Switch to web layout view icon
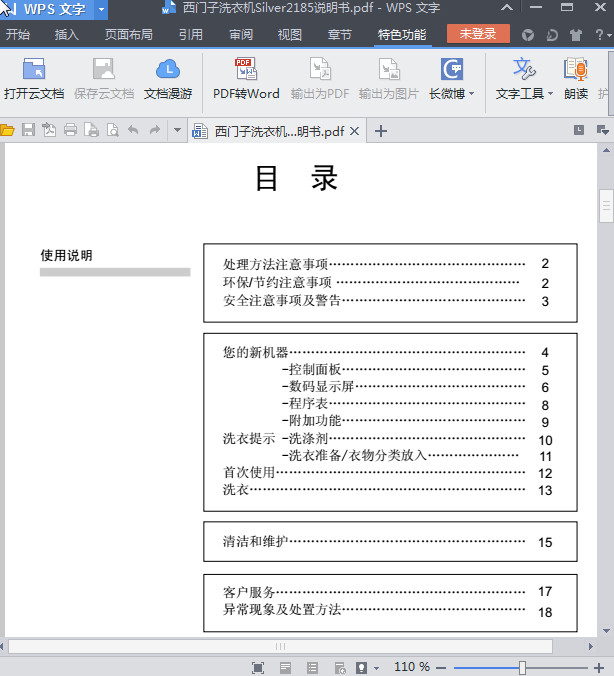The height and width of the screenshot is (676, 614). [x=340, y=668]
